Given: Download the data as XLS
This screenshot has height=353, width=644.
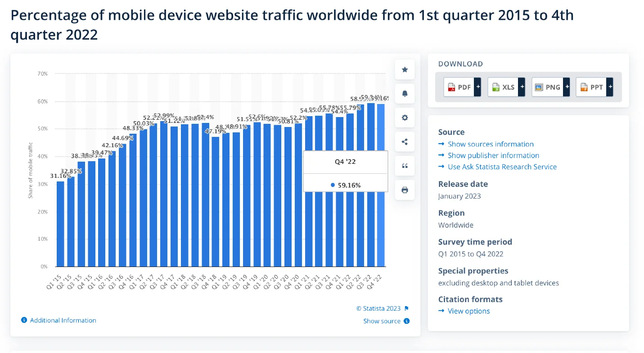Looking at the screenshot, I should 503,87.
